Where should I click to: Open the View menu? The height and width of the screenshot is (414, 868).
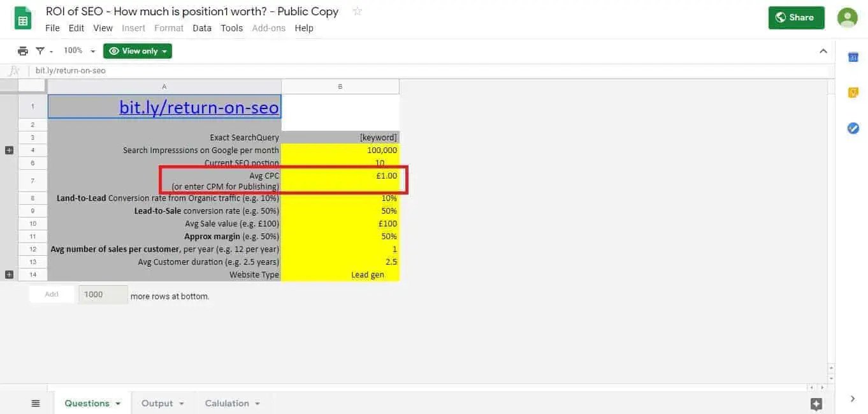103,28
